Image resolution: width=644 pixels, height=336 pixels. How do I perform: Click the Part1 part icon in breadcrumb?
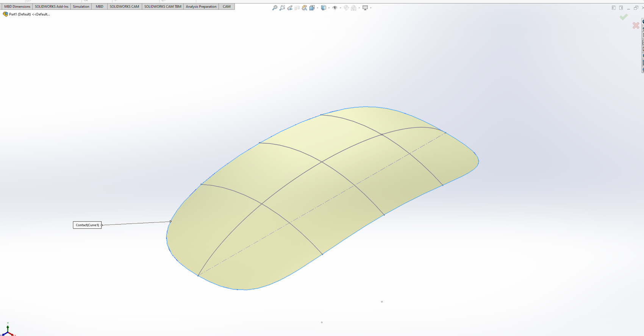[x=5, y=14]
